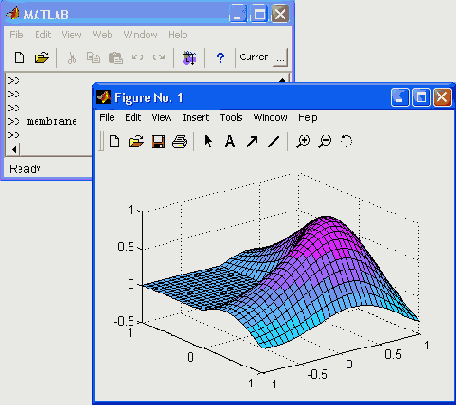The width and height of the screenshot is (456, 405).
Task: Open View menu in Figure window
Action: (x=161, y=117)
